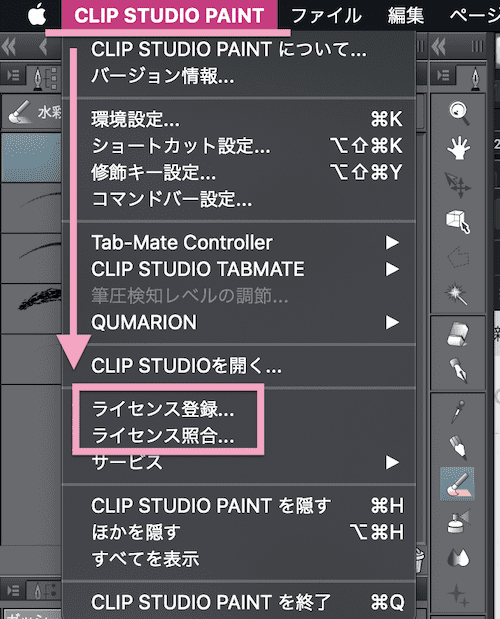The width and height of the screenshot is (500, 619).
Task: Select the Decoration sparkle tool
Action: tap(458, 595)
